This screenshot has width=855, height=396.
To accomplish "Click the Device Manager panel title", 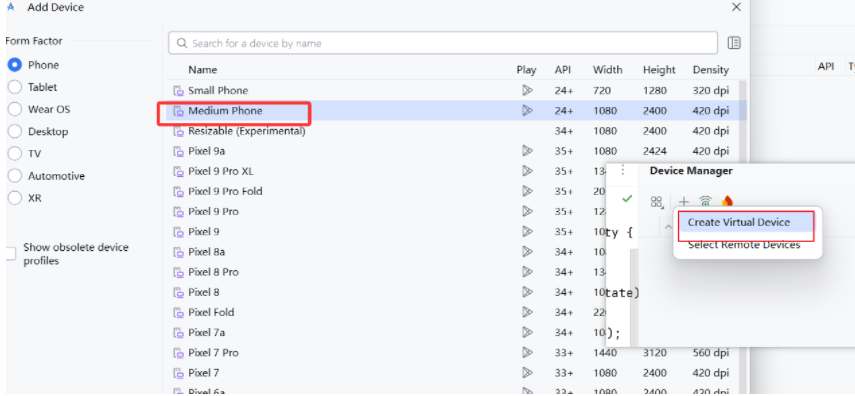I will pos(691,171).
